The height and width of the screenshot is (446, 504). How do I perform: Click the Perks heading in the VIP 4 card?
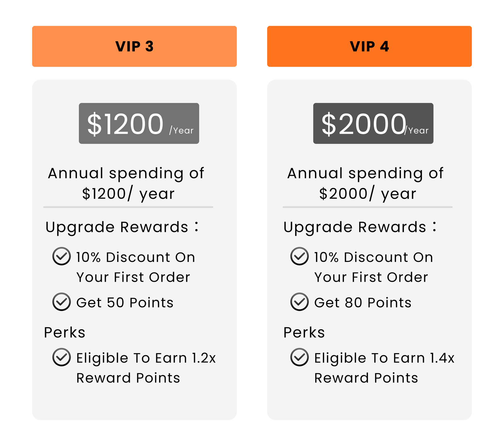304,332
